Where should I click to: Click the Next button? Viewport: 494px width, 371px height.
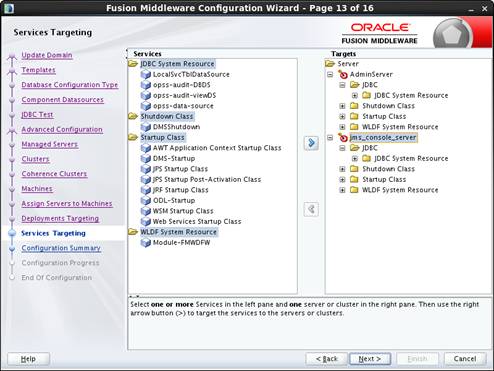(x=370, y=359)
